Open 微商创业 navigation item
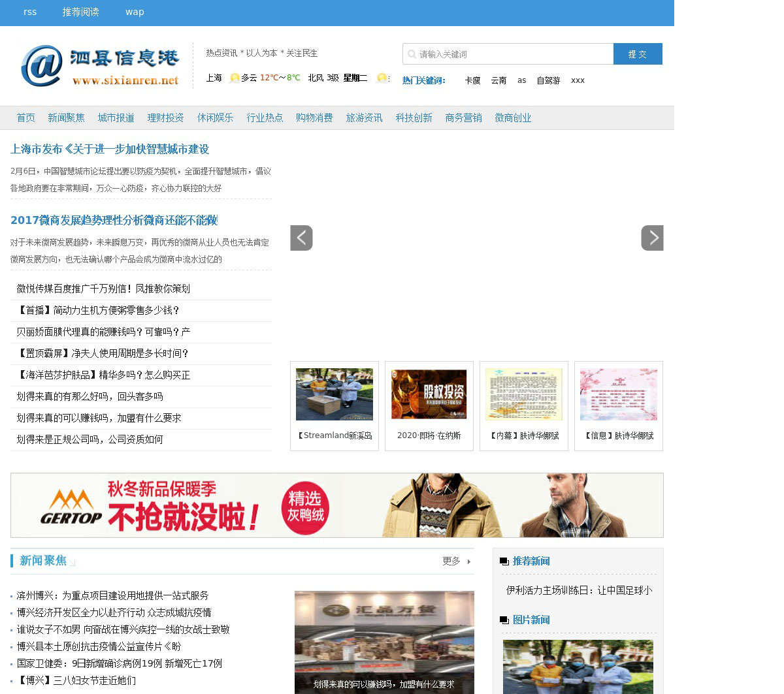Screen dimensions: 784x694 (513, 118)
